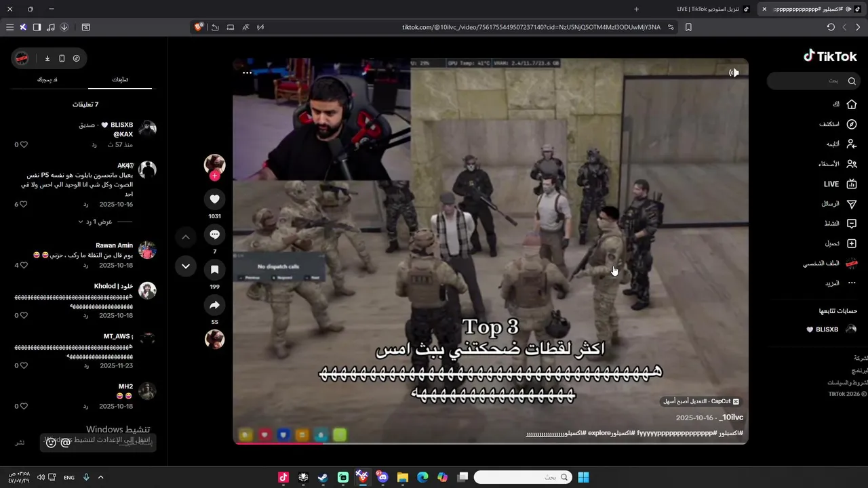Save video using the bookmark icon

(214, 270)
